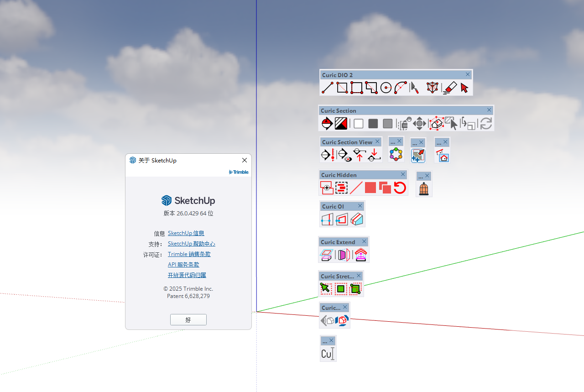Click the colored circles ring icon
Image resolution: width=584 pixels, height=392 pixels.
(396, 154)
